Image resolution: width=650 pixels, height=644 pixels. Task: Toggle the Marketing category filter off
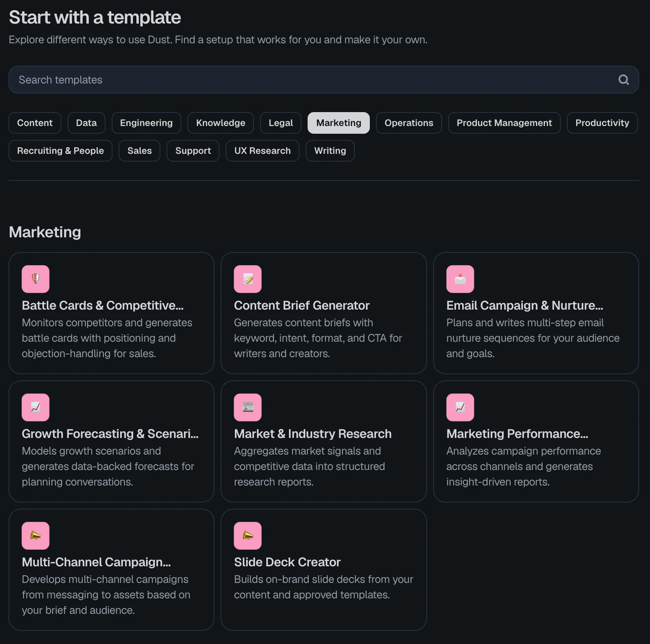coord(338,123)
